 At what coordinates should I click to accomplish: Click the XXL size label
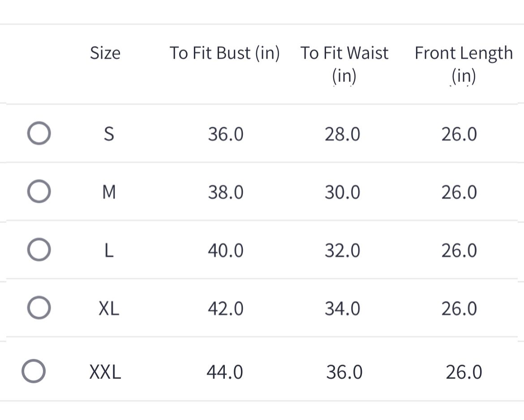tap(105, 372)
